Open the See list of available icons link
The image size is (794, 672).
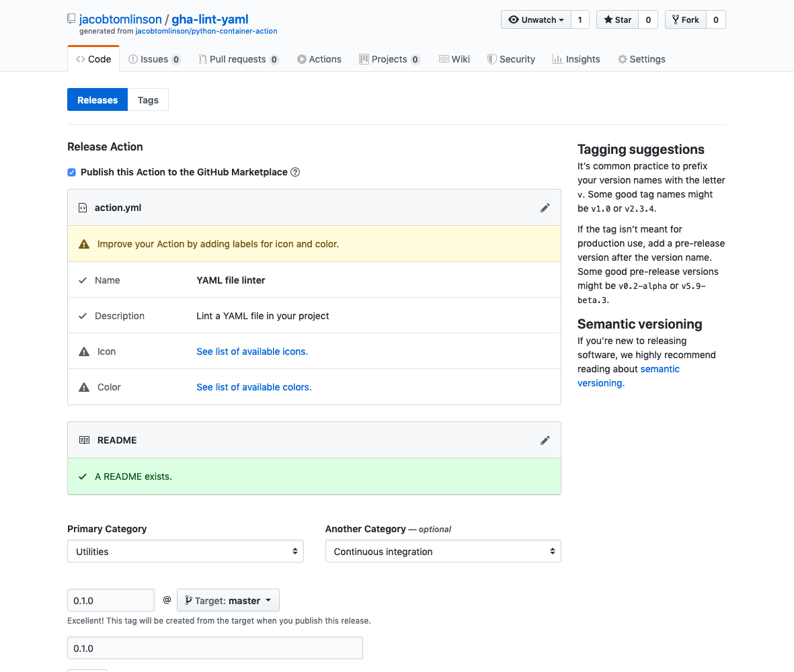pyautogui.click(x=252, y=351)
